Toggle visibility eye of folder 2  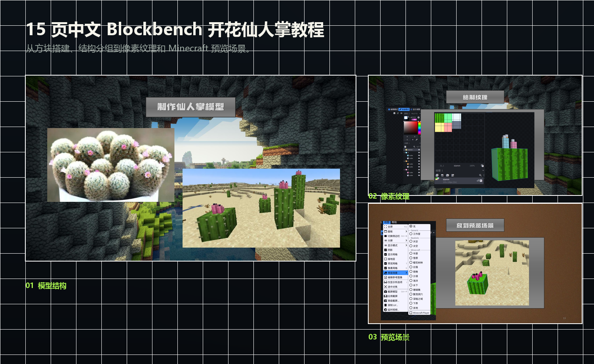419,170
